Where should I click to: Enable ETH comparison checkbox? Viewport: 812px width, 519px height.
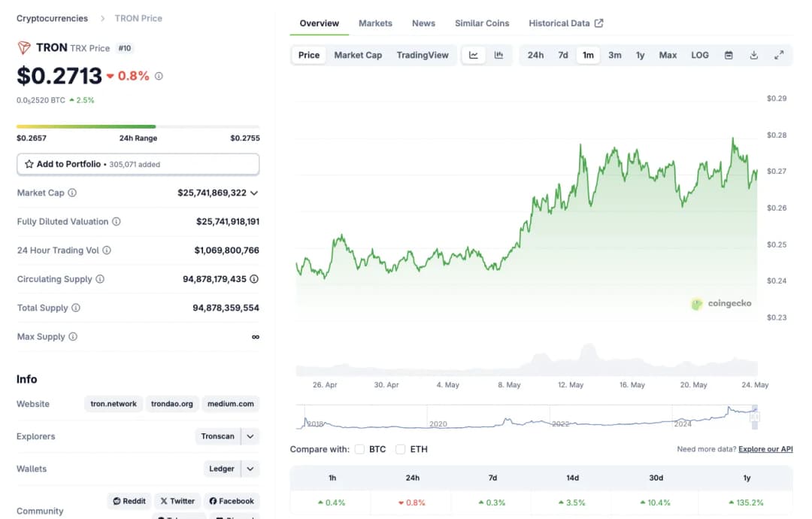click(401, 449)
